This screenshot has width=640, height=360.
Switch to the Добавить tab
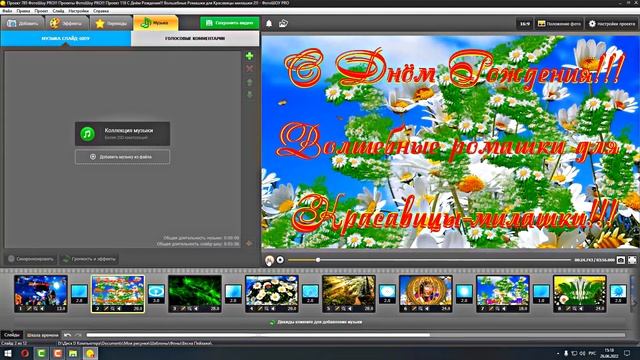[22, 23]
